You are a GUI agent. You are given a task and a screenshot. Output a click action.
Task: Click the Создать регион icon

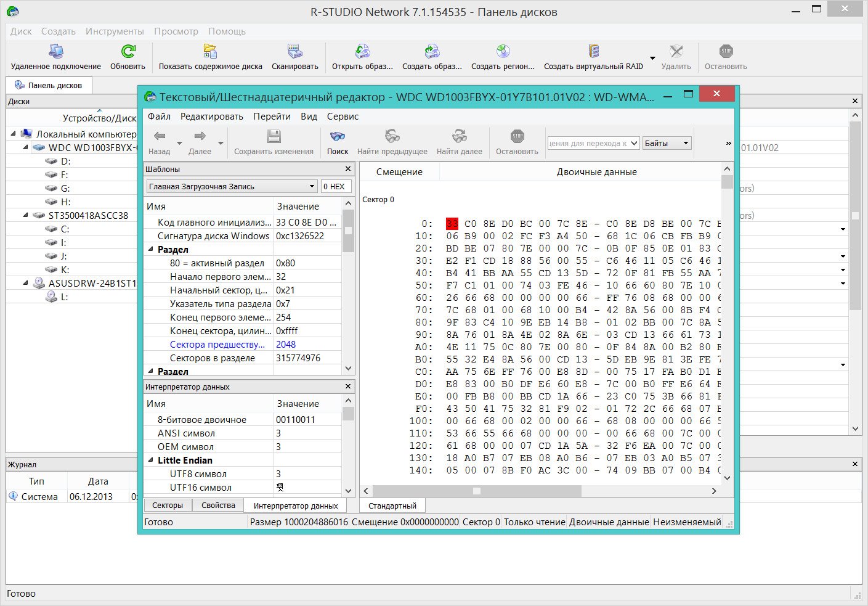coord(503,51)
